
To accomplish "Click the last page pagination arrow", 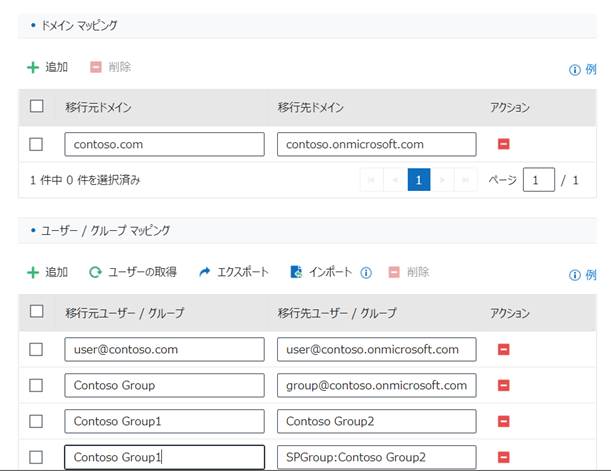I will 466,180.
